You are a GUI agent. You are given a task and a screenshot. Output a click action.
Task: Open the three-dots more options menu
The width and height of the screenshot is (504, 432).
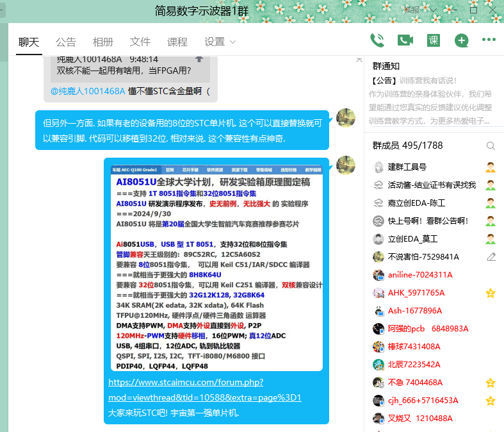489,40
